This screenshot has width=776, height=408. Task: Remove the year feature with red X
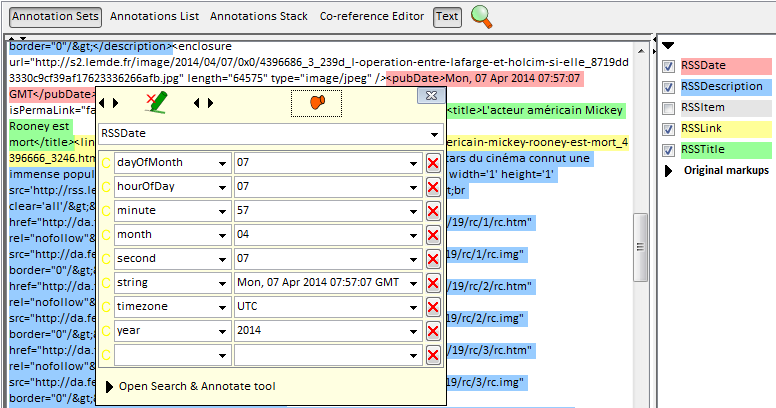433,330
